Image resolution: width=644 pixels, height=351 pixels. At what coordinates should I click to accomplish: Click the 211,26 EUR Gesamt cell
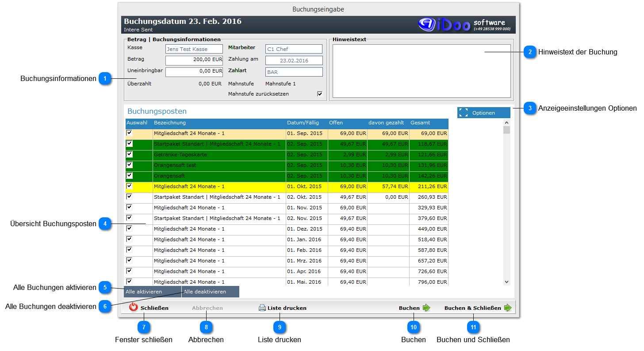[x=429, y=186]
